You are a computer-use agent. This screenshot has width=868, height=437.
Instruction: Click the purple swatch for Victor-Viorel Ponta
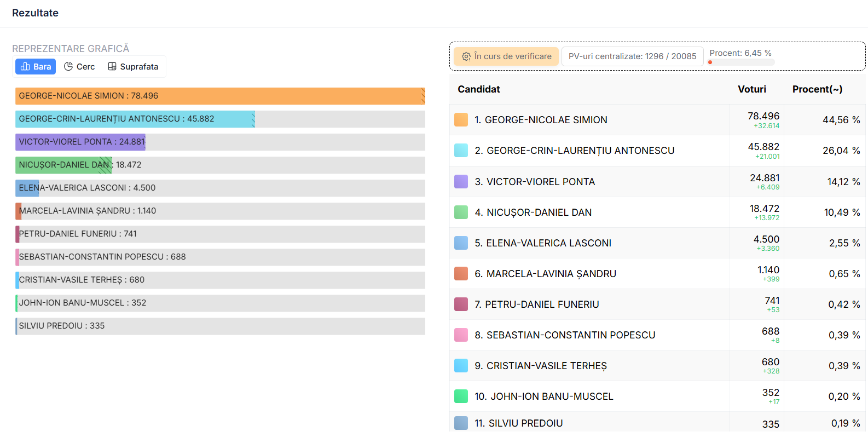(x=461, y=182)
